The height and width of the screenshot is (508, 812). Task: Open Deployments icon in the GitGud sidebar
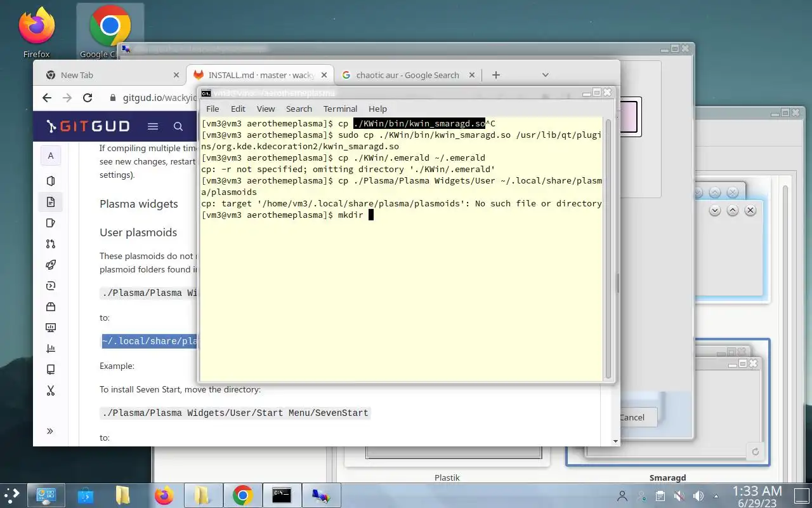point(51,286)
